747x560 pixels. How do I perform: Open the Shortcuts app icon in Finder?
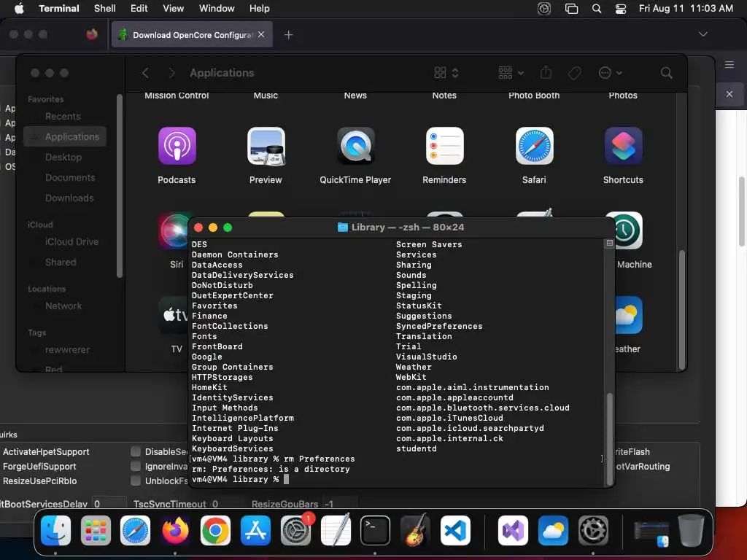click(x=623, y=146)
